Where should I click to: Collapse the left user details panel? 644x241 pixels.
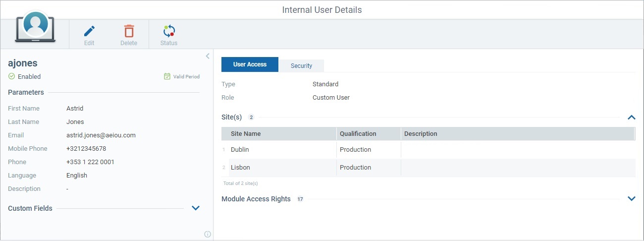pyautogui.click(x=208, y=56)
